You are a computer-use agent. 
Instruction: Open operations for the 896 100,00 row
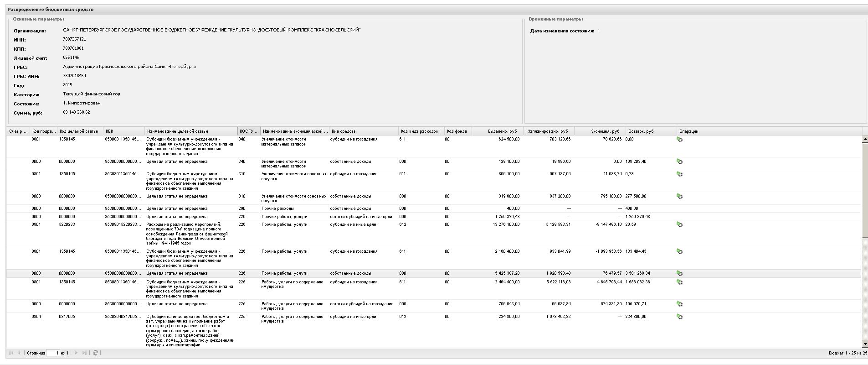(679, 174)
